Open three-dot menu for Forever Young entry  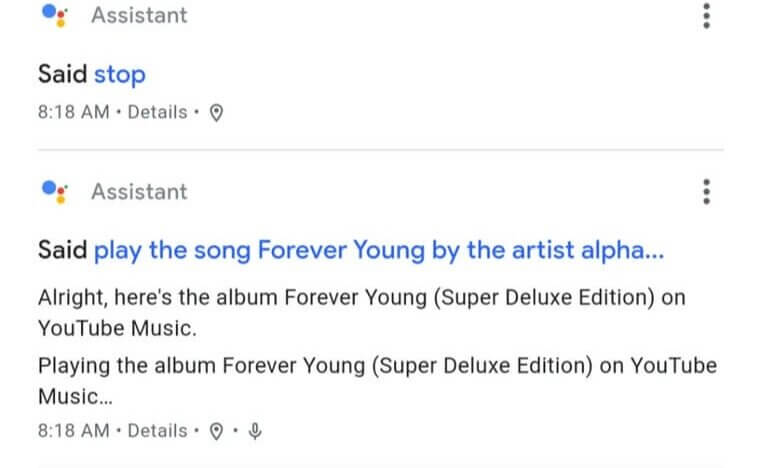click(707, 191)
